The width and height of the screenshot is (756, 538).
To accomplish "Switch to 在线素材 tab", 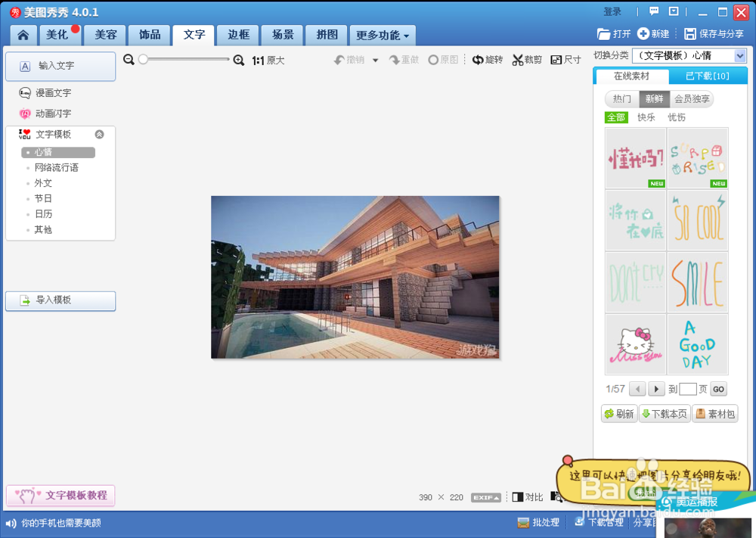I will pyautogui.click(x=631, y=76).
